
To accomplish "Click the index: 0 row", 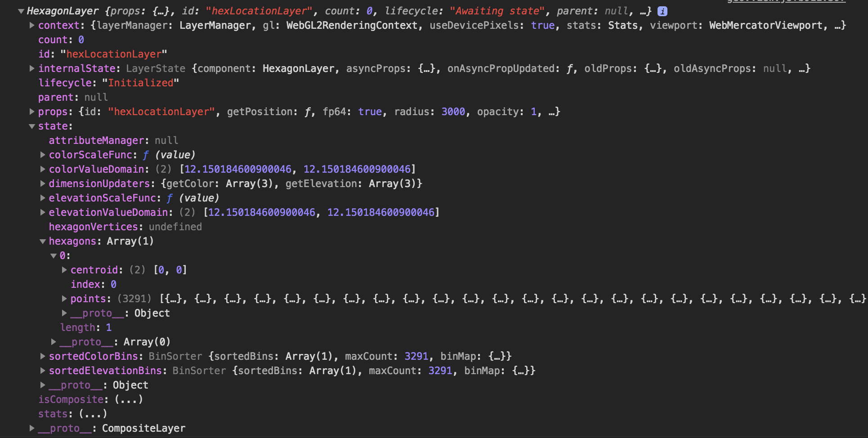I will pos(94,285).
